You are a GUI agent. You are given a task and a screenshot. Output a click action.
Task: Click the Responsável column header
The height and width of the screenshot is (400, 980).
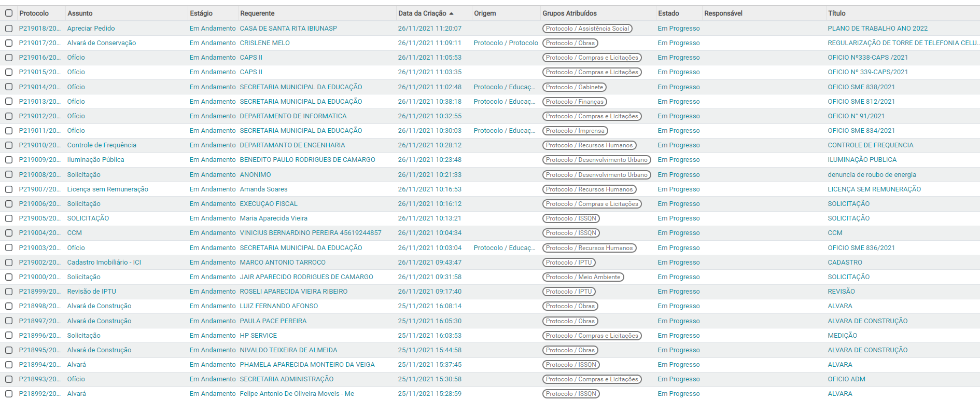pyautogui.click(x=723, y=13)
